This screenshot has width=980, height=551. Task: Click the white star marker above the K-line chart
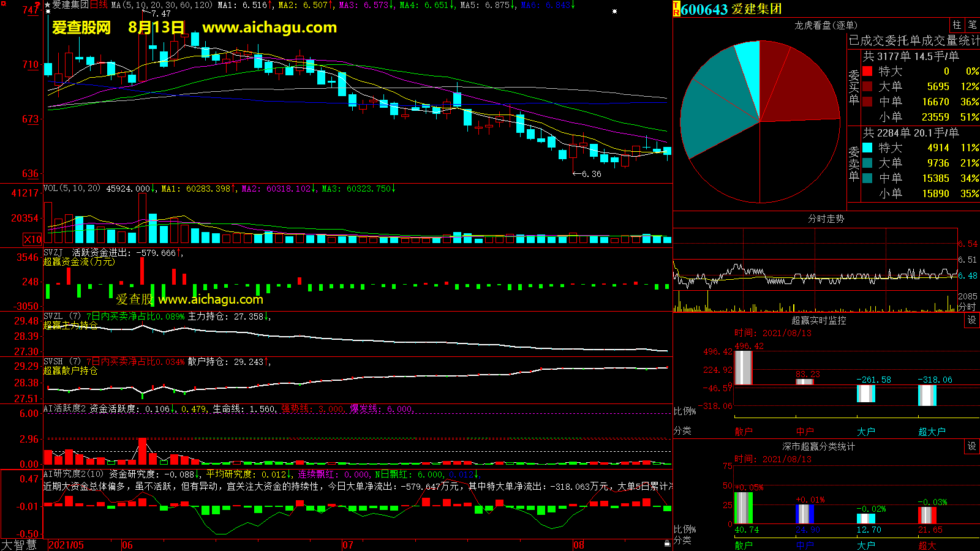[x=615, y=12]
